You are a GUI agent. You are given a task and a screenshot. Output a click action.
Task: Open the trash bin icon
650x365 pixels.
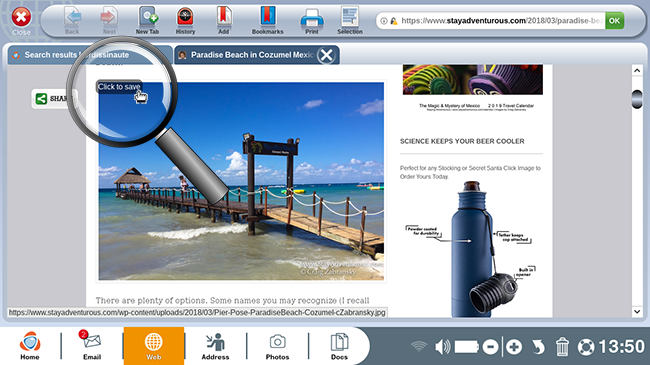coord(562,347)
